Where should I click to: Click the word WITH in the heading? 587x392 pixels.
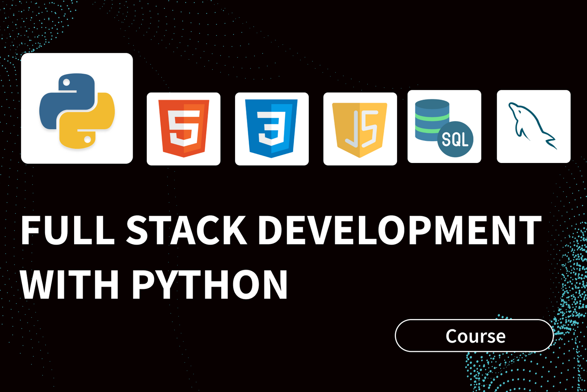pyautogui.click(x=70, y=285)
